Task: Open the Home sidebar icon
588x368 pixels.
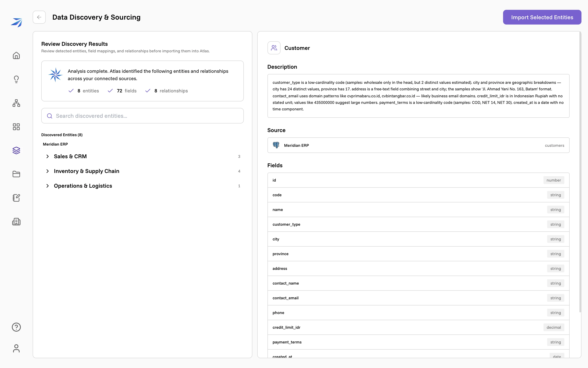Action: pos(16,55)
